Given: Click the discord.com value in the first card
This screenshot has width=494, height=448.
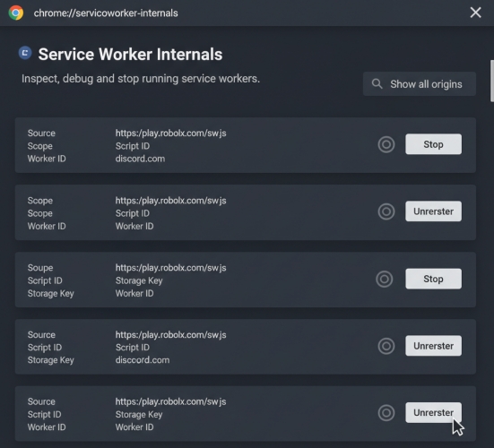Looking at the screenshot, I should pos(140,159).
